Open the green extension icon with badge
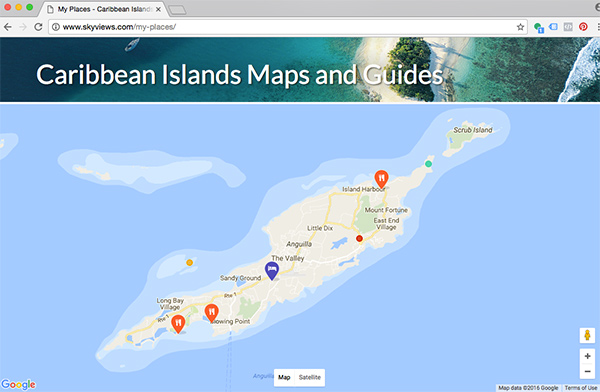This screenshot has height=392, width=600. pyautogui.click(x=538, y=27)
